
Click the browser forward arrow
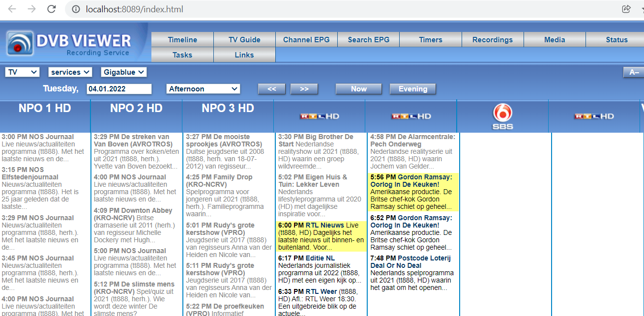32,9
